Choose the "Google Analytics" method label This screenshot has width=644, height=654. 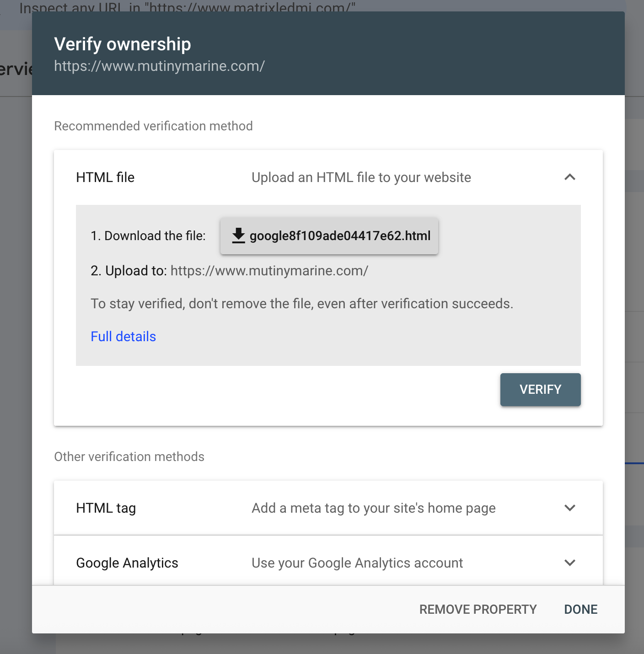click(x=127, y=563)
